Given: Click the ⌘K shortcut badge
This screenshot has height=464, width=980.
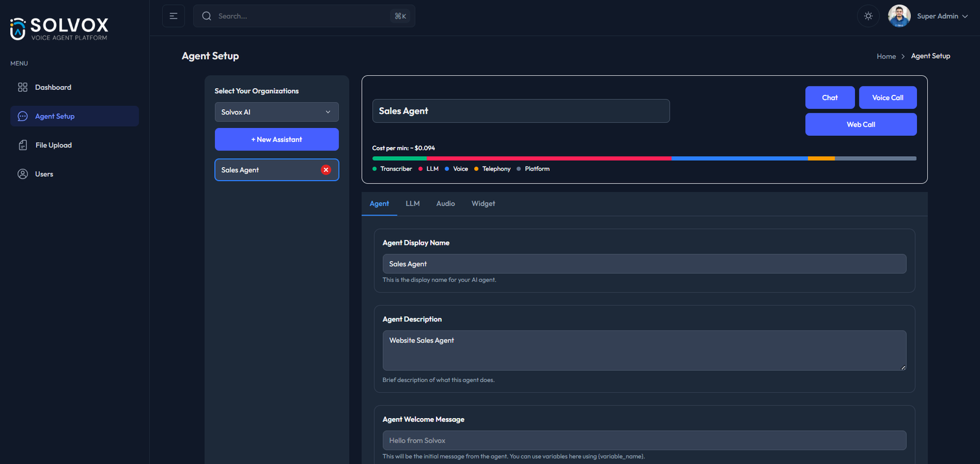Looking at the screenshot, I should click(400, 17).
